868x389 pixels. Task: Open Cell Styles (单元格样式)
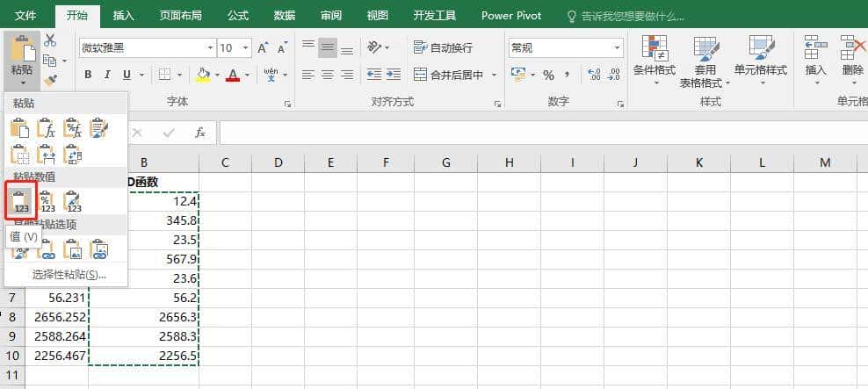point(761,61)
